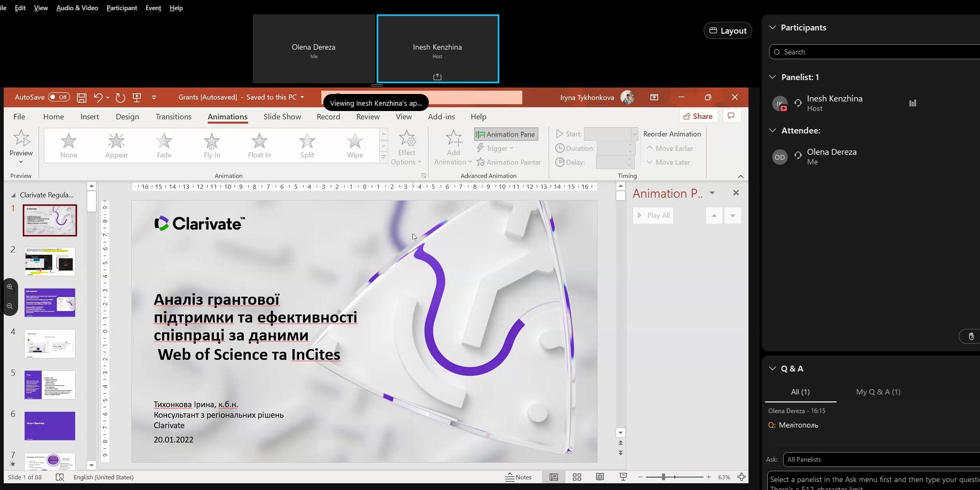The height and width of the screenshot is (490, 980).
Task: Switch to Reading View in status bar
Action: (x=600, y=477)
